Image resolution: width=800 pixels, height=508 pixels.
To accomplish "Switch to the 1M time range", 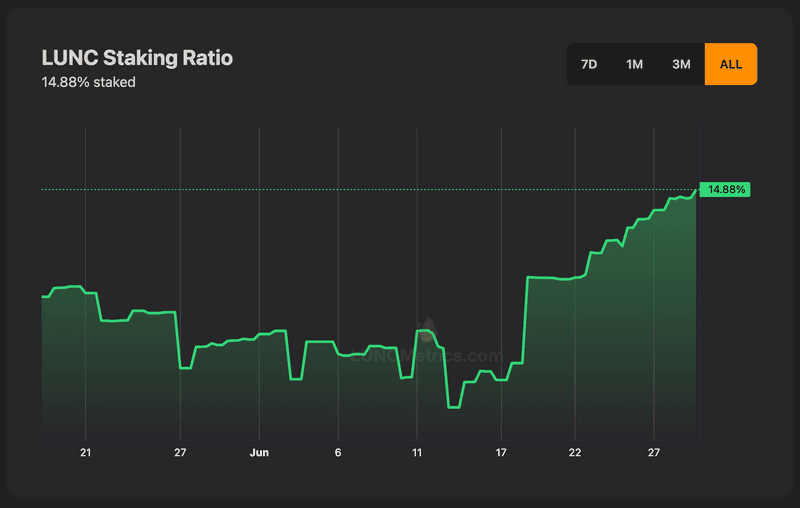I will (x=634, y=64).
